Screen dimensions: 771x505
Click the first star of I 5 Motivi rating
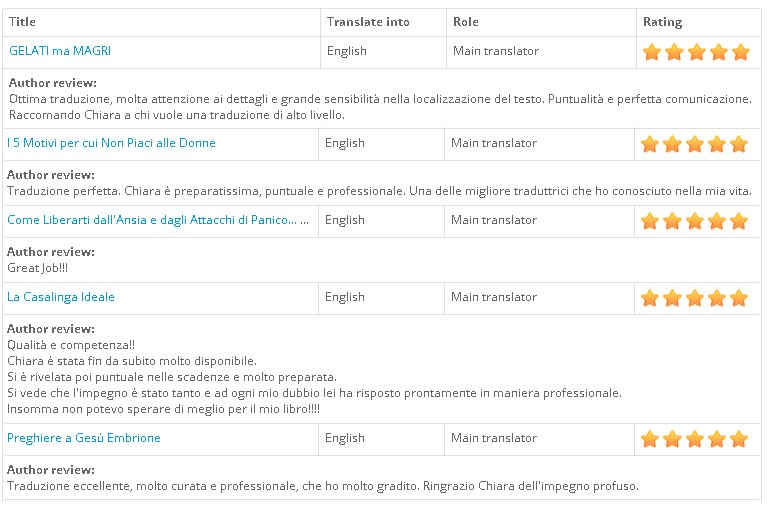pyautogui.click(x=650, y=144)
